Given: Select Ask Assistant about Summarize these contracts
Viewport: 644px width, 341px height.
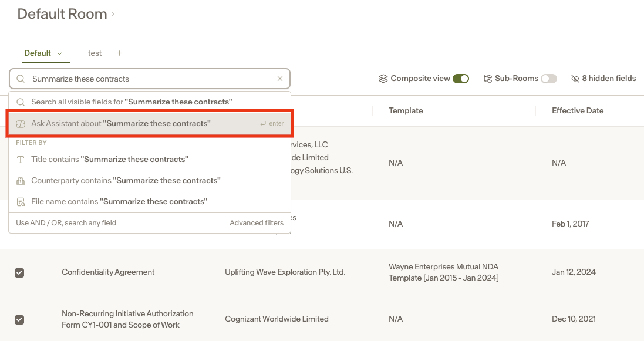Looking at the screenshot, I should [150, 124].
